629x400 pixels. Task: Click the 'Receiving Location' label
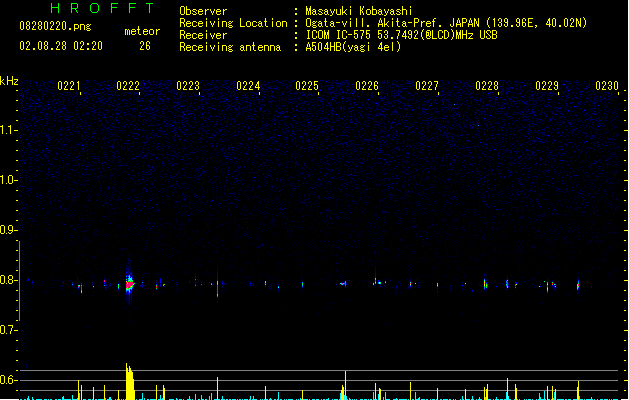pyautogui.click(x=233, y=23)
